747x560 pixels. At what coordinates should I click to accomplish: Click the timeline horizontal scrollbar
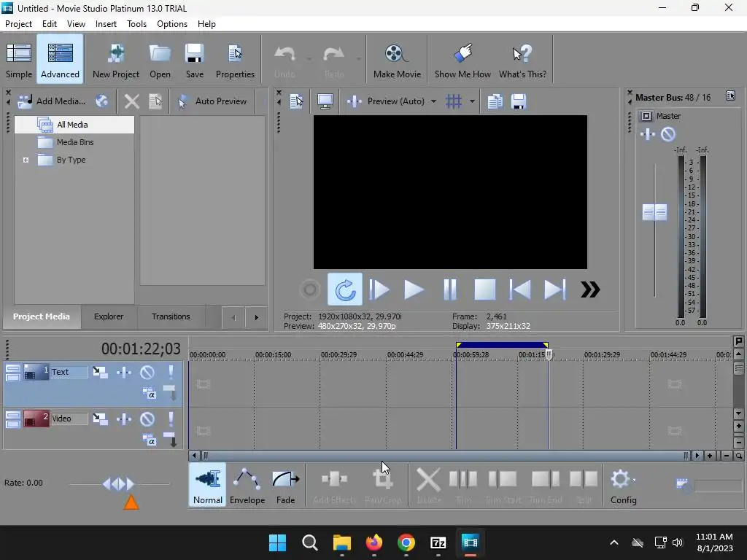click(445, 456)
